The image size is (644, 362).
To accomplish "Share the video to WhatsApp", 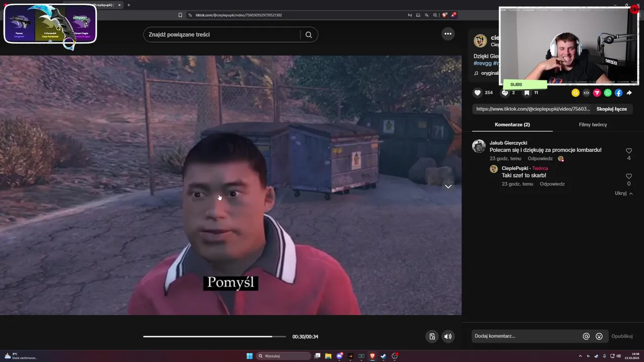I will pyautogui.click(x=608, y=93).
